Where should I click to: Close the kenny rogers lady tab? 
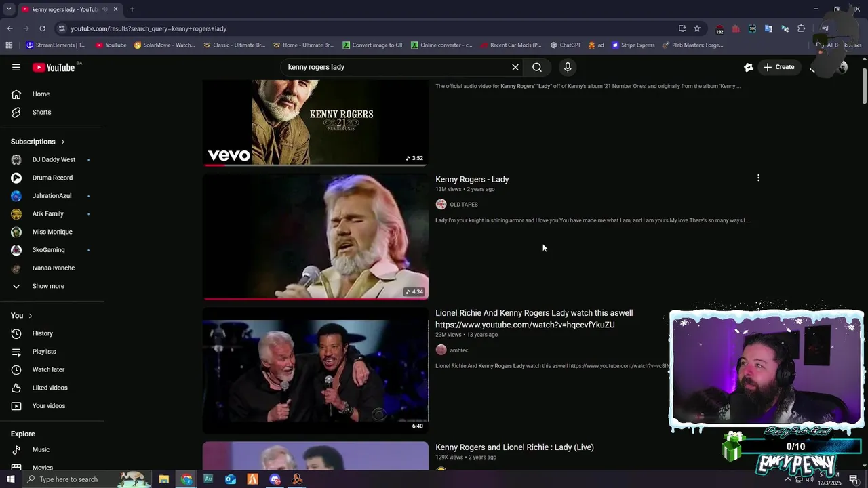pos(115,9)
